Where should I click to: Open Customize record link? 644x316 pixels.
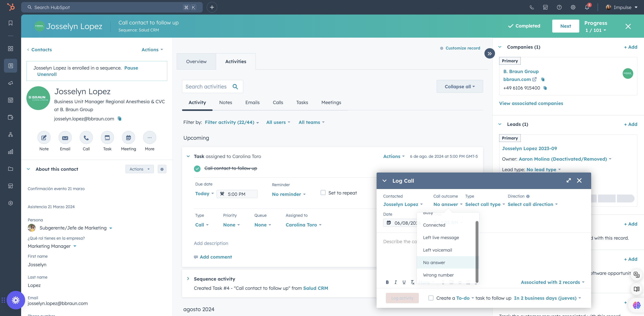click(460, 48)
